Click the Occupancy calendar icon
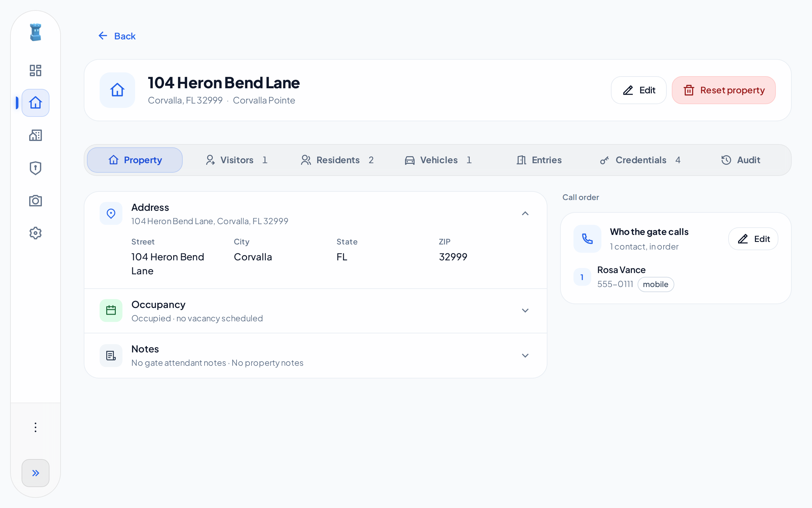Image resolution: width=812 pixels, height=508 pixels. click(111, 311)
